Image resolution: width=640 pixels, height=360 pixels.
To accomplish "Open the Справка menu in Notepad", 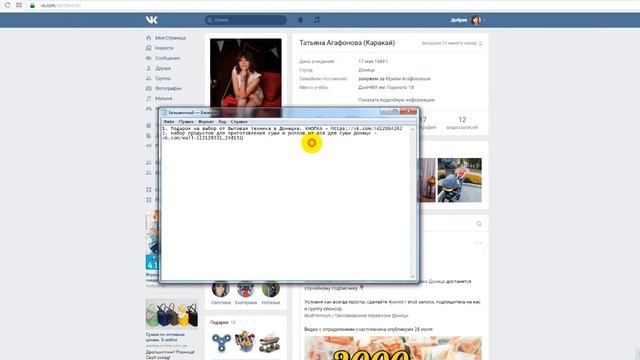I will point(239,122).
